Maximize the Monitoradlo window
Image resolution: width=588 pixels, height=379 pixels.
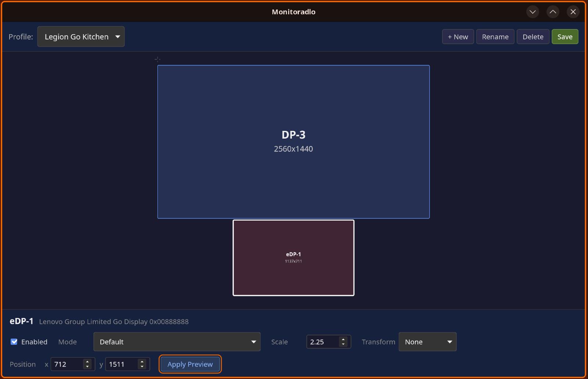[553, 12]
